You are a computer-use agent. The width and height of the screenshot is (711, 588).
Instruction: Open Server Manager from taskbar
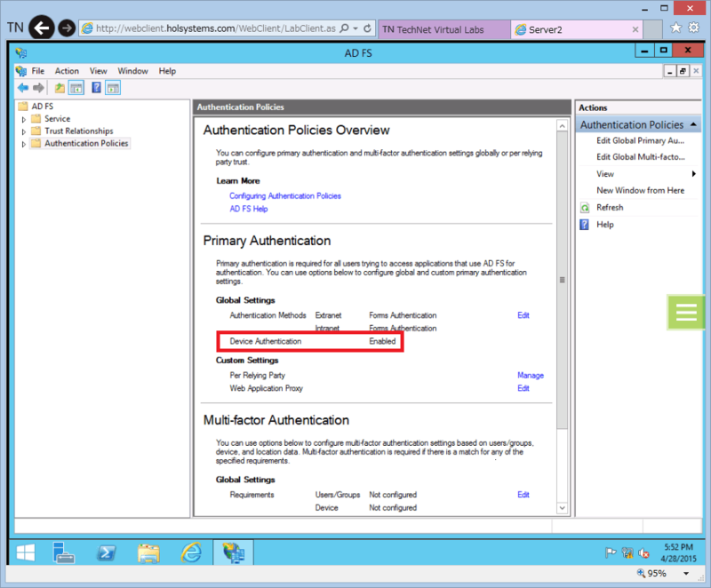(63, 552)
